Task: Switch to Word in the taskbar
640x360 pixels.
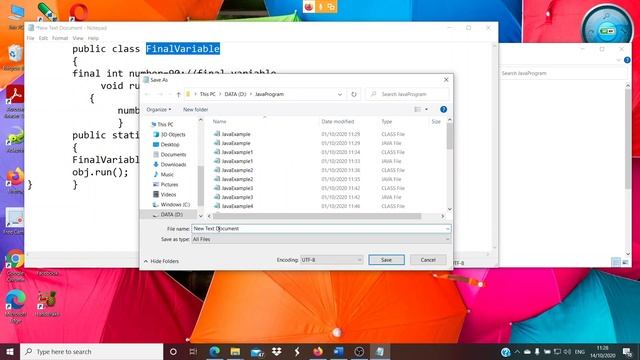Action: point(338,351)
